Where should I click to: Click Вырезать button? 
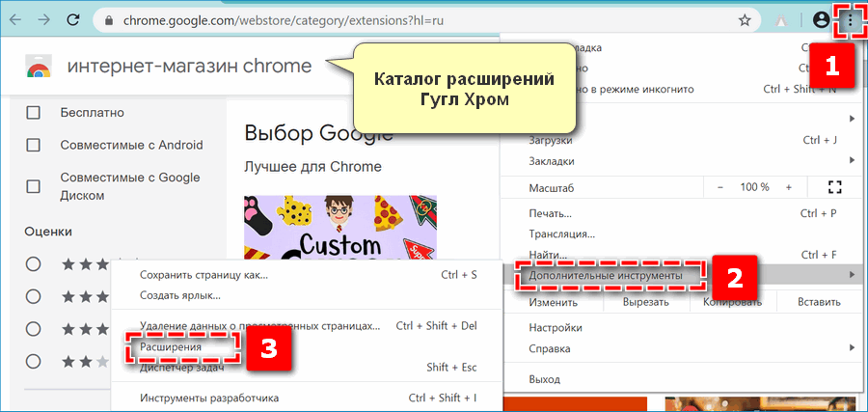(x=645, y=302)
